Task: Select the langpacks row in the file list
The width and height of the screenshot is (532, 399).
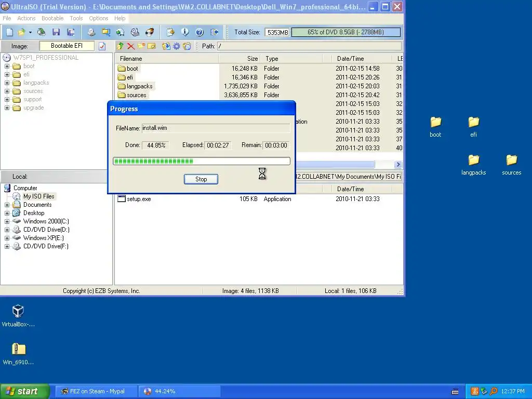Action: [259, 86]
